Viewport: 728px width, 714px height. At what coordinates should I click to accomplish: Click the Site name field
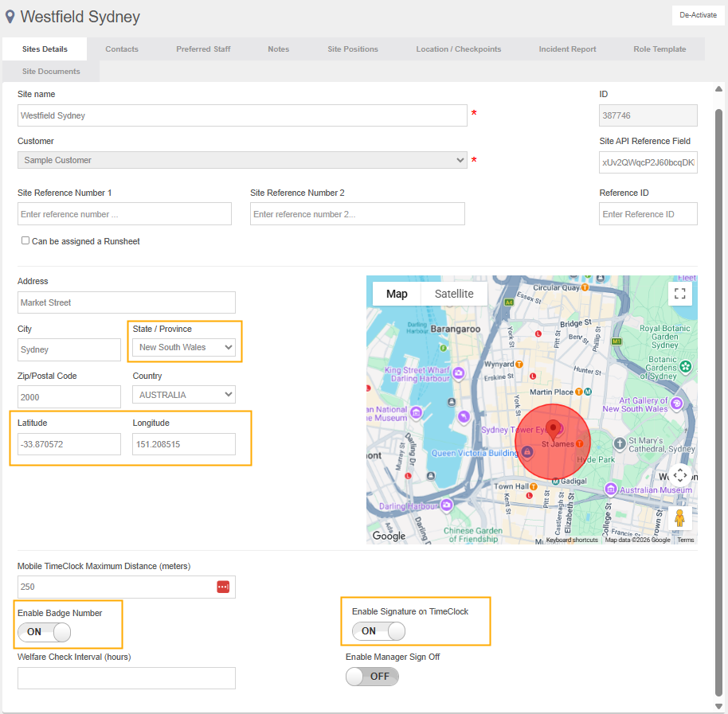[242, 115]
